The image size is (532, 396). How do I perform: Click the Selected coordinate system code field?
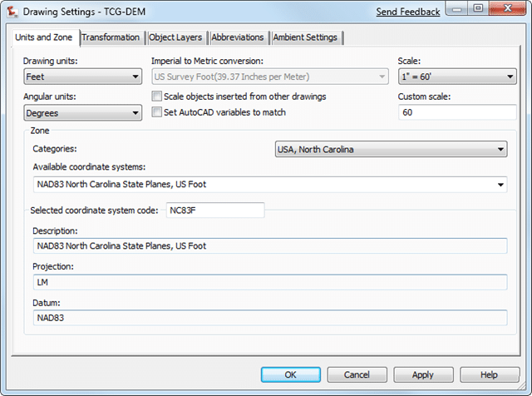tap(215, 210)
